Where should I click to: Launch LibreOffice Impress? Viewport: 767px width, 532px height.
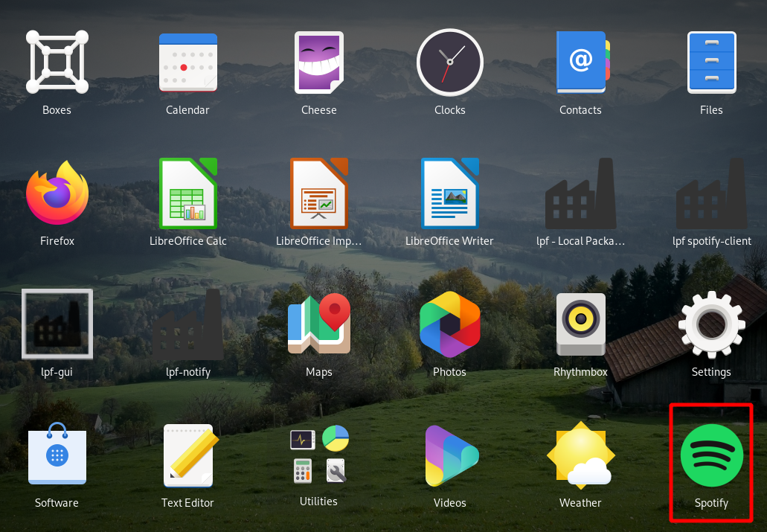[319, 193]
